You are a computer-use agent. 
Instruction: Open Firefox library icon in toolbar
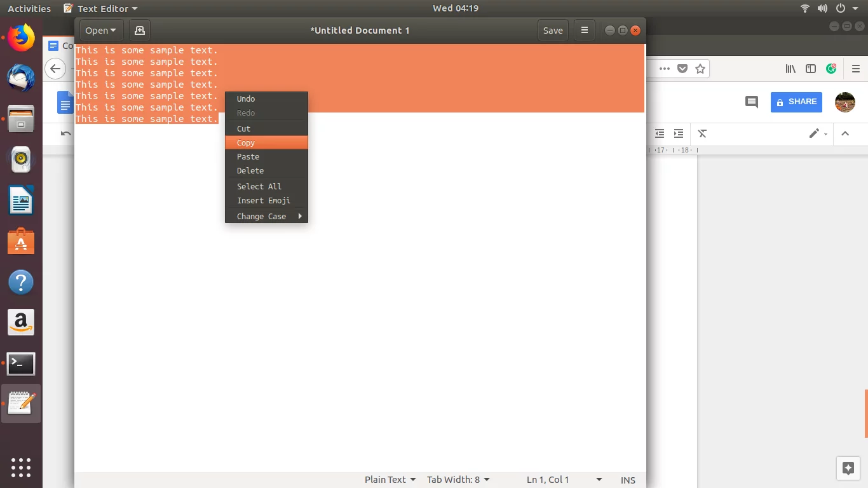(790, 69)
